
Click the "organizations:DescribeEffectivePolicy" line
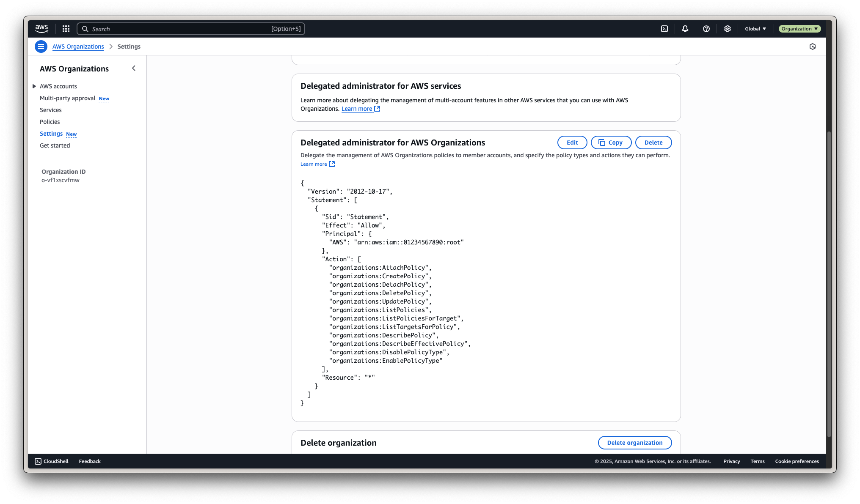click(400, 344)
